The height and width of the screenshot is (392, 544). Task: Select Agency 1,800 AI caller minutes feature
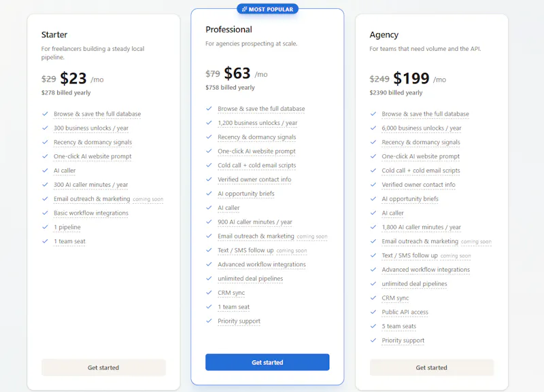(421, 227)
